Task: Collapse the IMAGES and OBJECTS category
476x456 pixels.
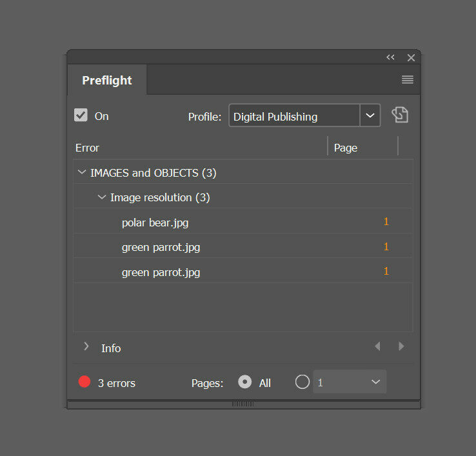Action: pyautogui.click(x=81, y=172)
